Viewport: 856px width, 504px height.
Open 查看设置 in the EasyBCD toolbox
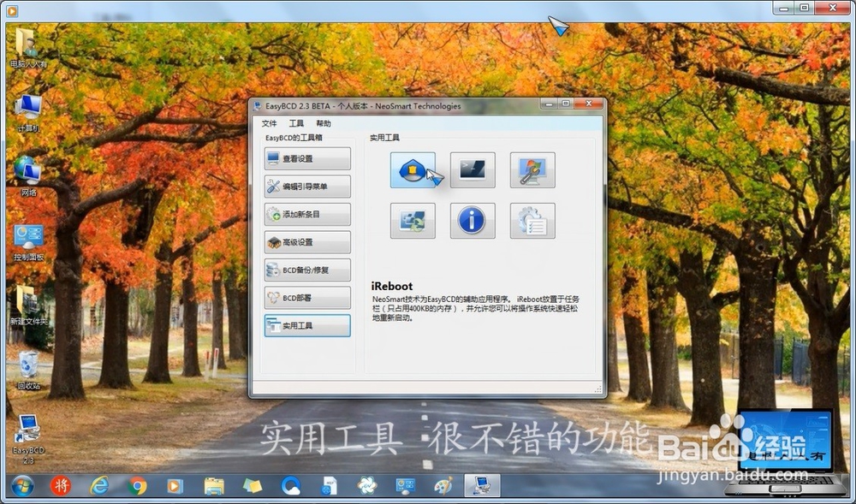click(307, 158)
